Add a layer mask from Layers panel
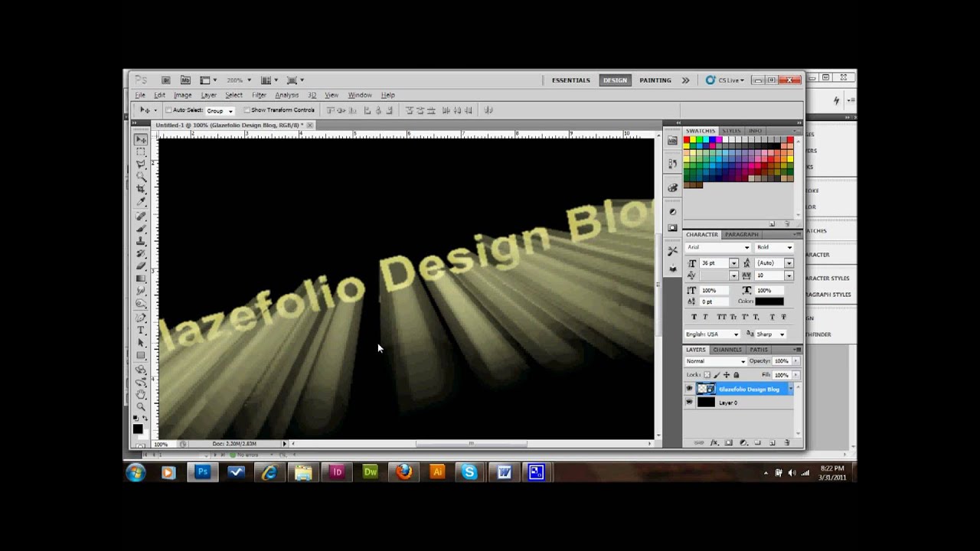Viewport: 980px width, 551px height. pos(728,442)
